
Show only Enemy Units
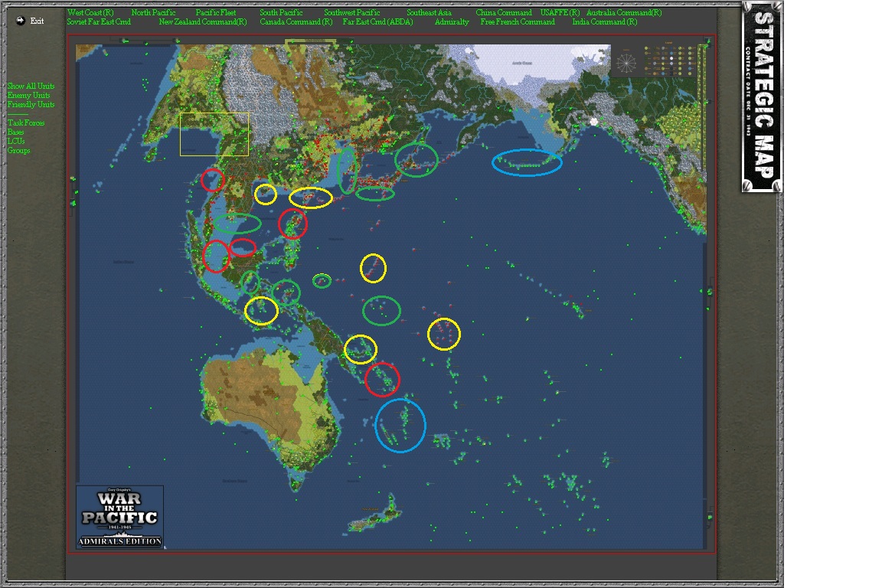pyautogui.click(x=28, y=95)
